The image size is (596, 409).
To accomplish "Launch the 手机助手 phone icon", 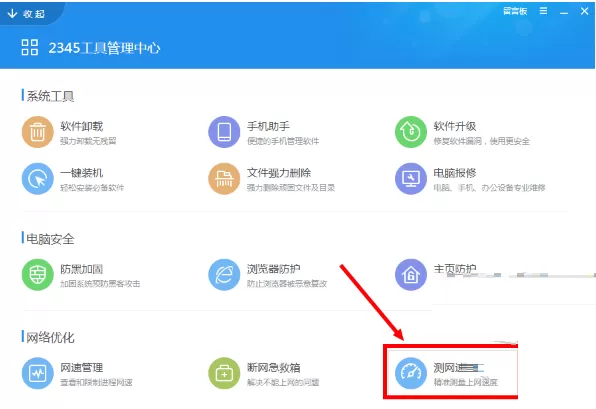I will click(x=224, y=132).
